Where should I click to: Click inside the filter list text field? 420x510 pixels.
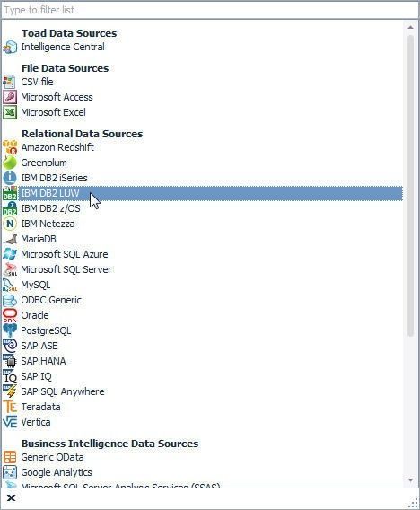pyautogui.click(x=210, y=10)
